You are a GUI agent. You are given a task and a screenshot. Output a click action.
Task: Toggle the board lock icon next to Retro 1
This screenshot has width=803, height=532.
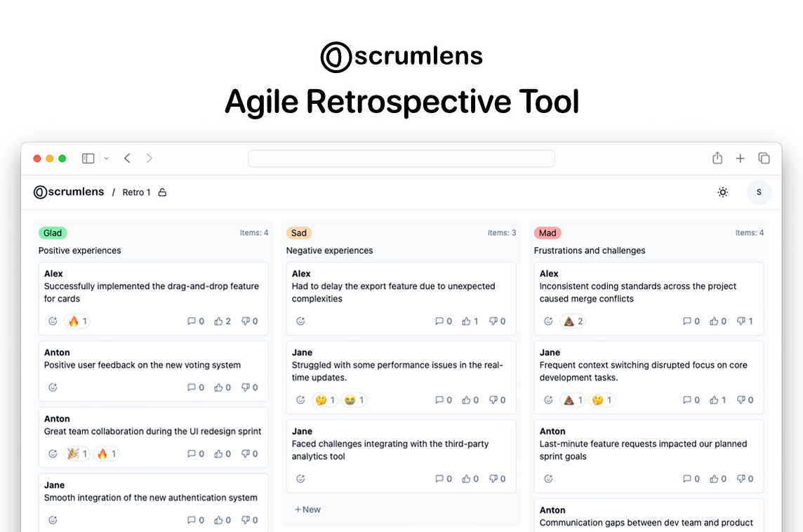(x=162, y=192)
